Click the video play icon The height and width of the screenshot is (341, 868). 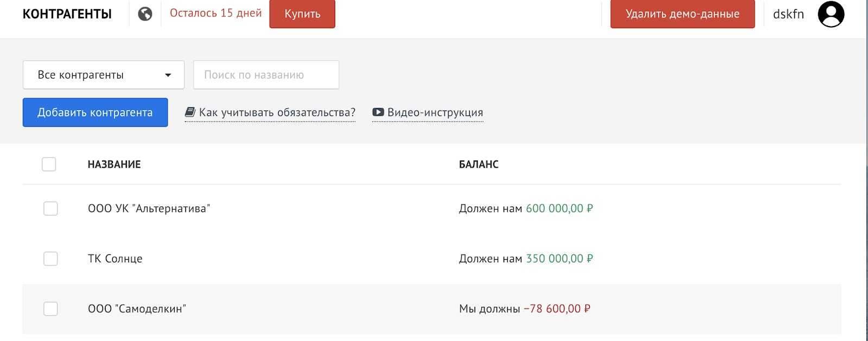[x=378, y=112]
